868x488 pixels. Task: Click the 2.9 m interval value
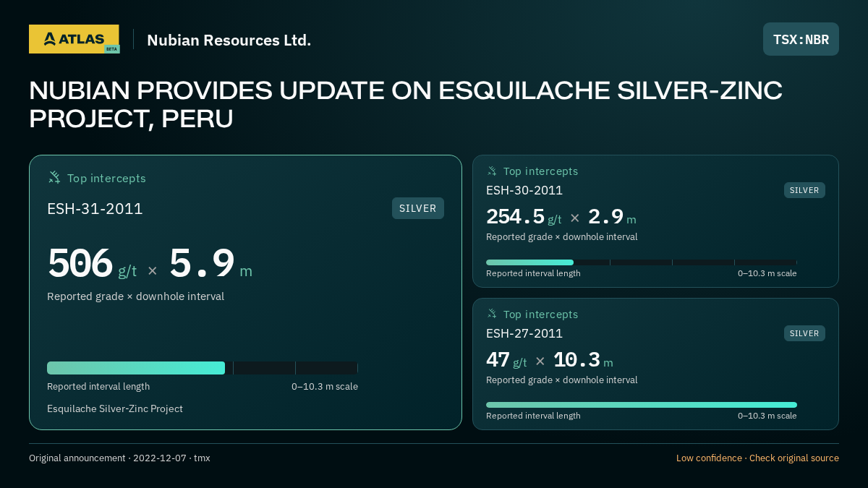tap(612, 217)
